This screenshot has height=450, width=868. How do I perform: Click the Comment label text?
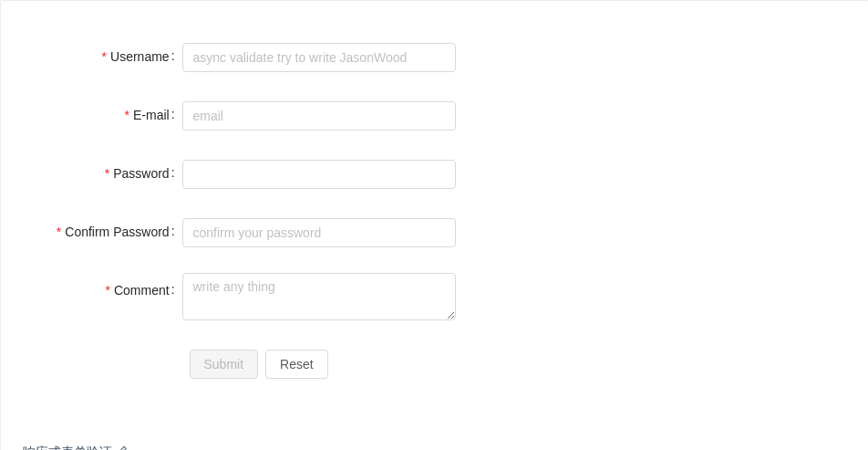(141, 290)
